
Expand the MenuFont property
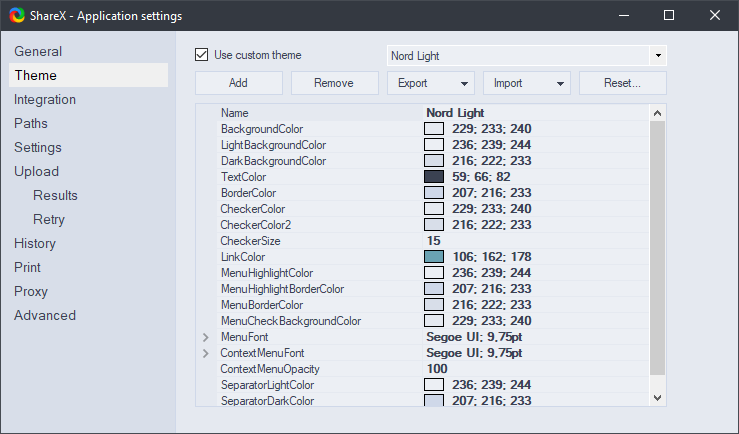(x=206, y=338)
